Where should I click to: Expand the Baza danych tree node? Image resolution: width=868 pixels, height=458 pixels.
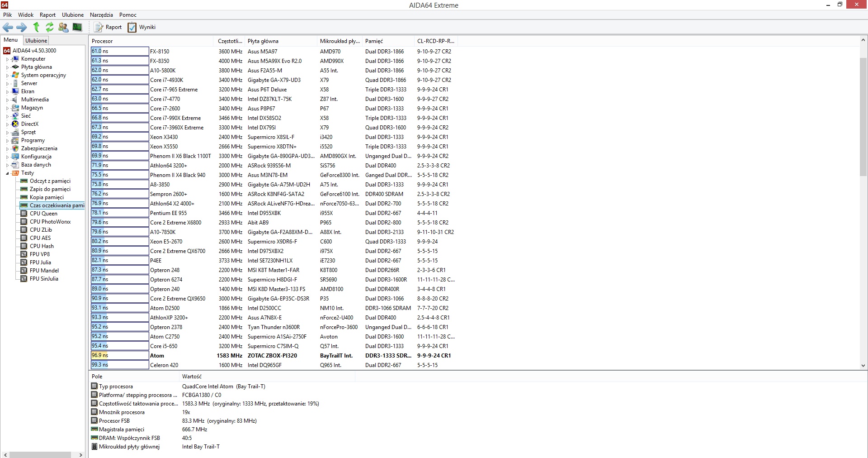[7, 165]
